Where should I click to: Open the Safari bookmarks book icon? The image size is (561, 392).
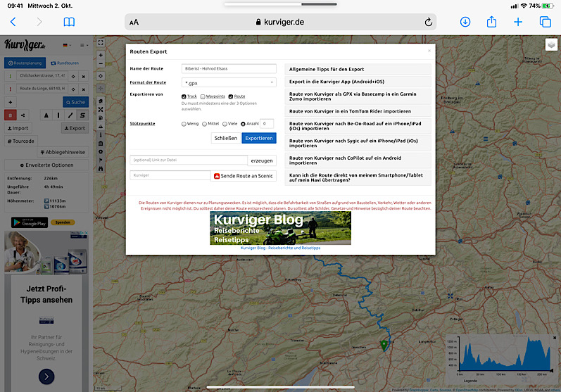click(69, 23)
